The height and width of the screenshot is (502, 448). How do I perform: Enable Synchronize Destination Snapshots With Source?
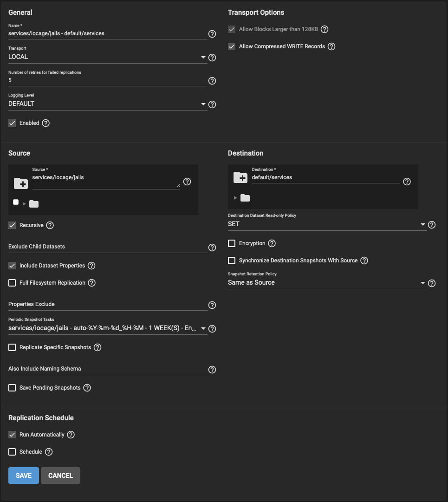coord(232,261)
